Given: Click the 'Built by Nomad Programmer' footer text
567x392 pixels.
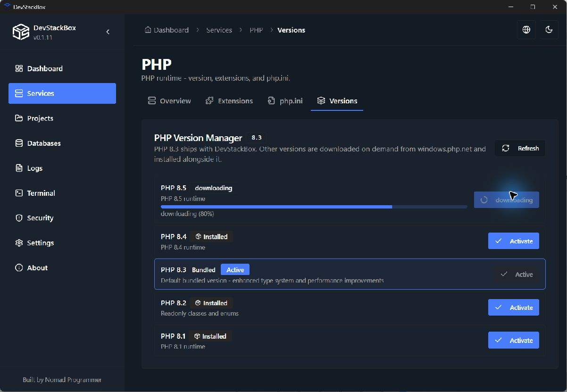Looking at the screenshot, I should 62,380.
